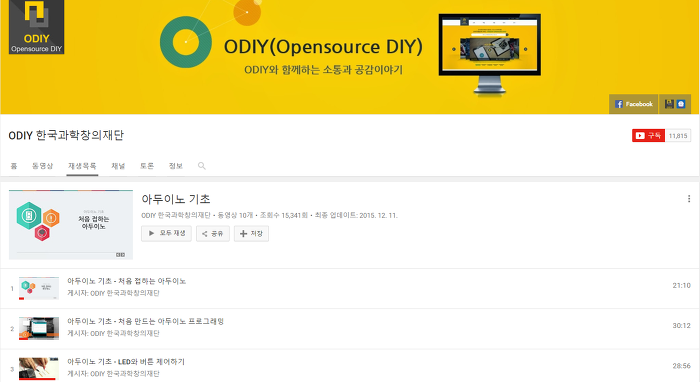Click the banner link icons beside Facebook
Image resolution: width=700 pixels, height=382 pixels.
[675, 104]
